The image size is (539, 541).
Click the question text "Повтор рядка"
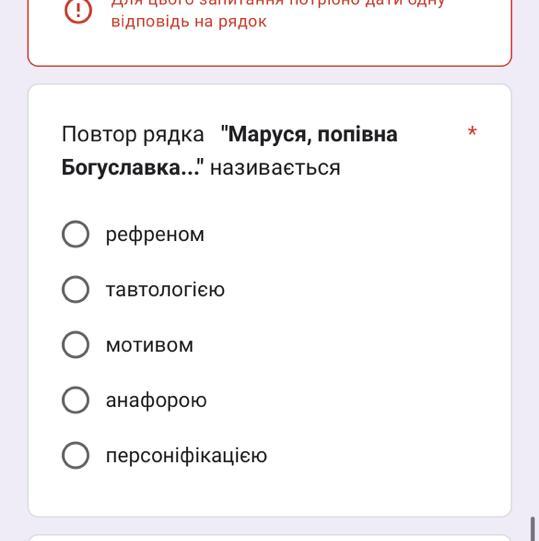pos(133,134)
